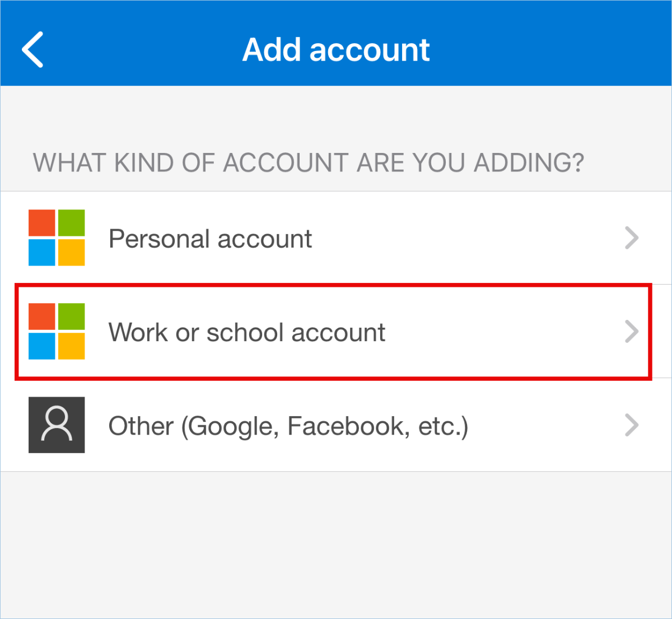Screen dimensions: 672x619
Task: Choose the Work or school account label
Action: 246,332
